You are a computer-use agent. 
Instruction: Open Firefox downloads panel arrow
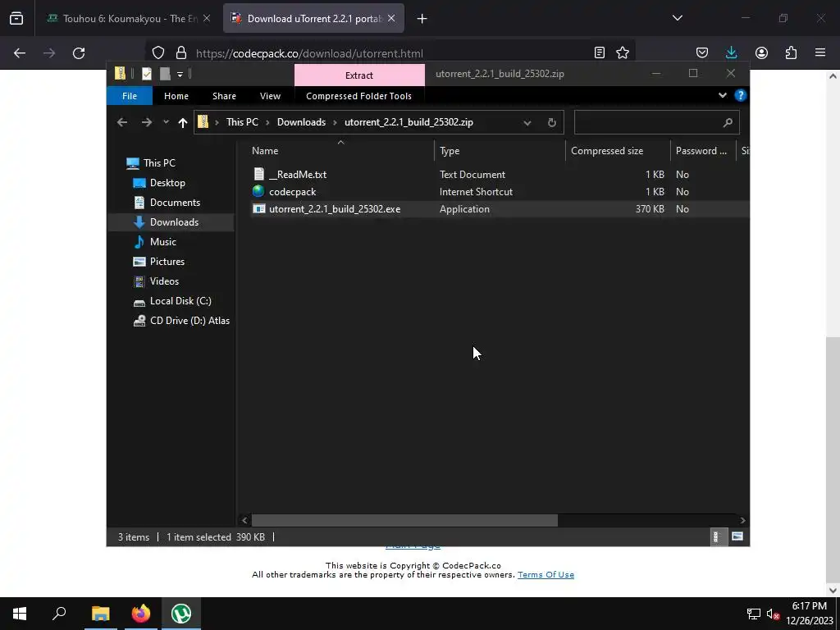click(731, 52)
